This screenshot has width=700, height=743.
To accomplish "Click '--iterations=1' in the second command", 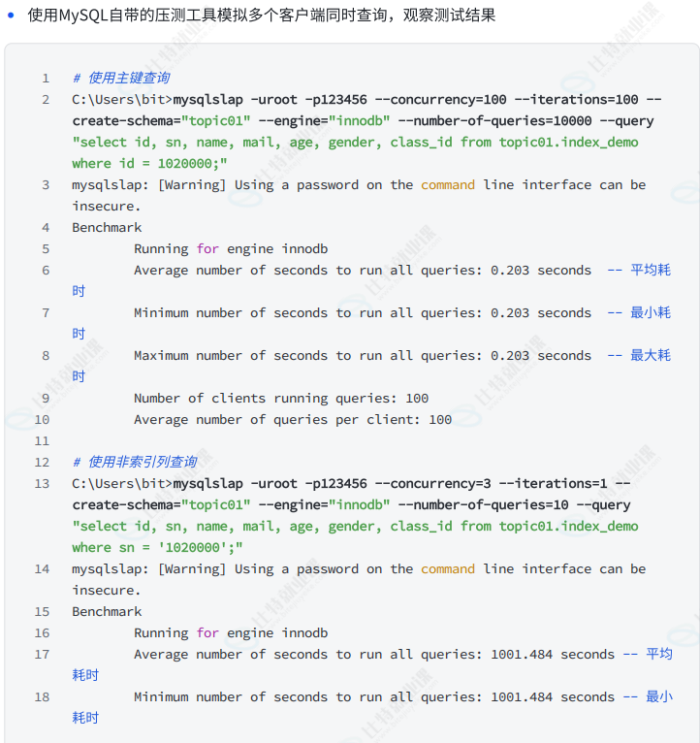I will [x=554, y=483].
